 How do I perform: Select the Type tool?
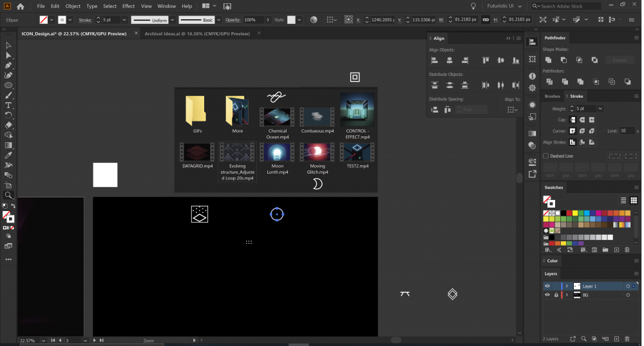(8, 105)
